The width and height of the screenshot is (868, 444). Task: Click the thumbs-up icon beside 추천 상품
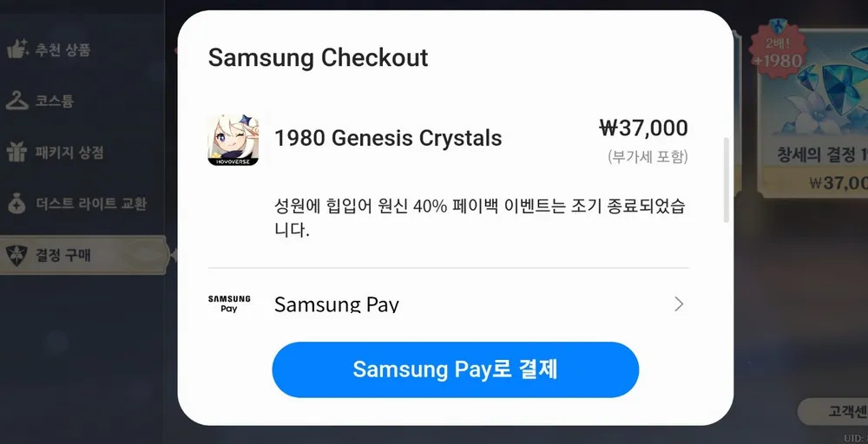tap(17, 49)
